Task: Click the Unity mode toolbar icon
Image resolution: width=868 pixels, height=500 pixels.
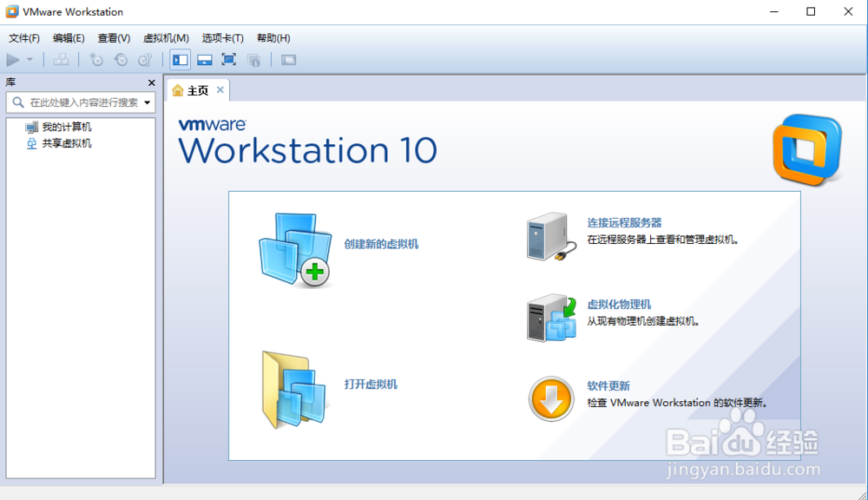Action: pyautogui.click(x=253, y=59)
